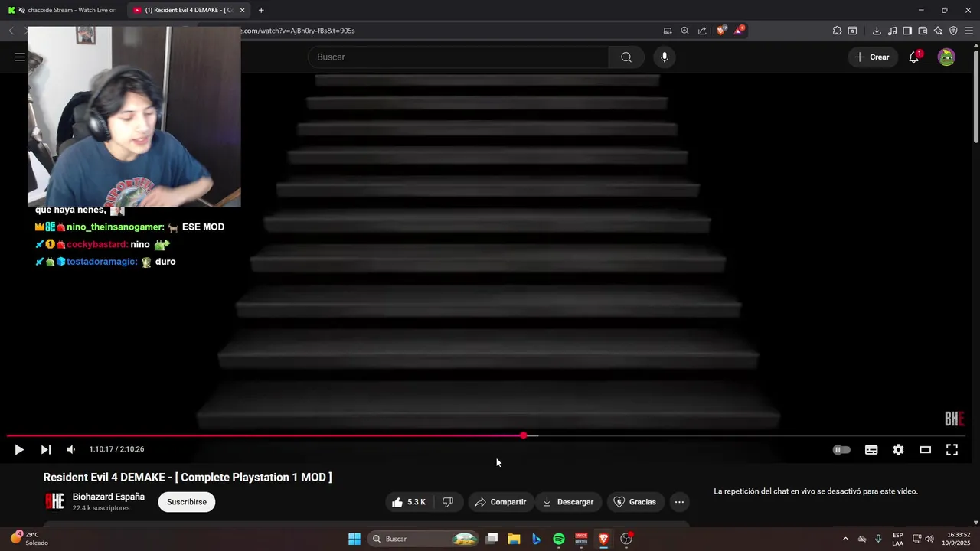Screen dimensions: 980x551
Task: Open Brave main hamburger menu
Action: (x=969, y=31)
